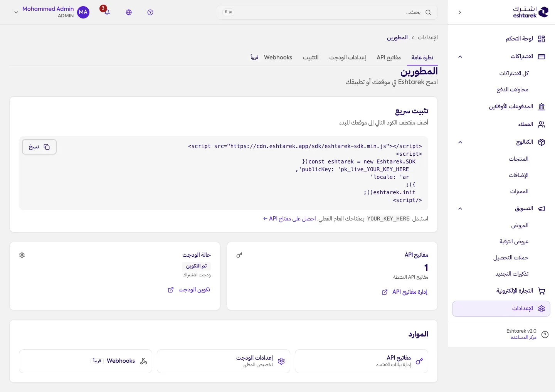Switch to إعدادات الودجت tab
Screen dimensions: 555x392
click(x=348, y=57)
